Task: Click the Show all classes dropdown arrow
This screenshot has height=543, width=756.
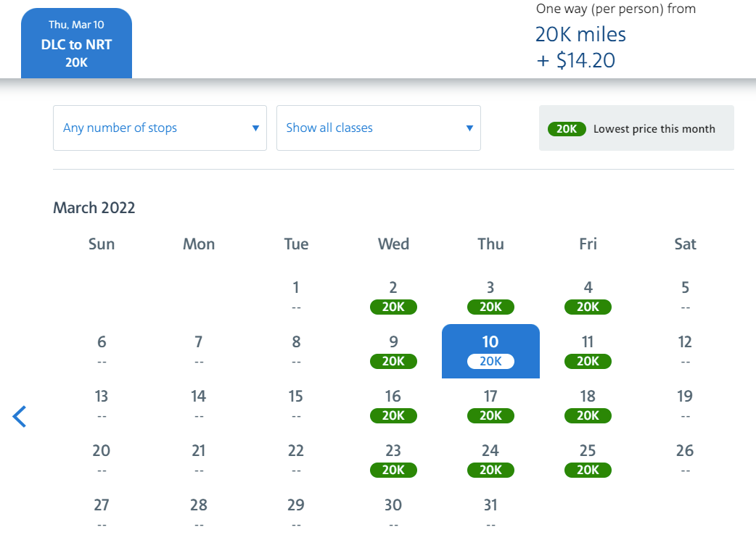Action: pos(469,128)
